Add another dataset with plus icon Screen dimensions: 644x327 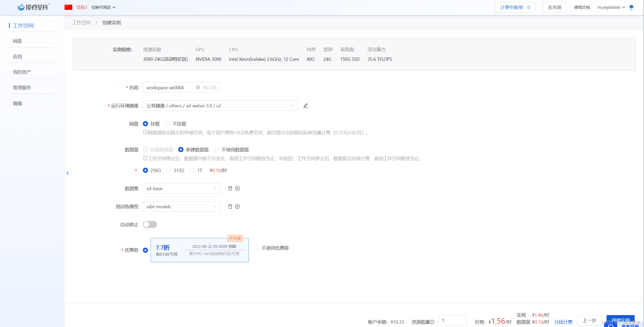[x=237, y=188]
